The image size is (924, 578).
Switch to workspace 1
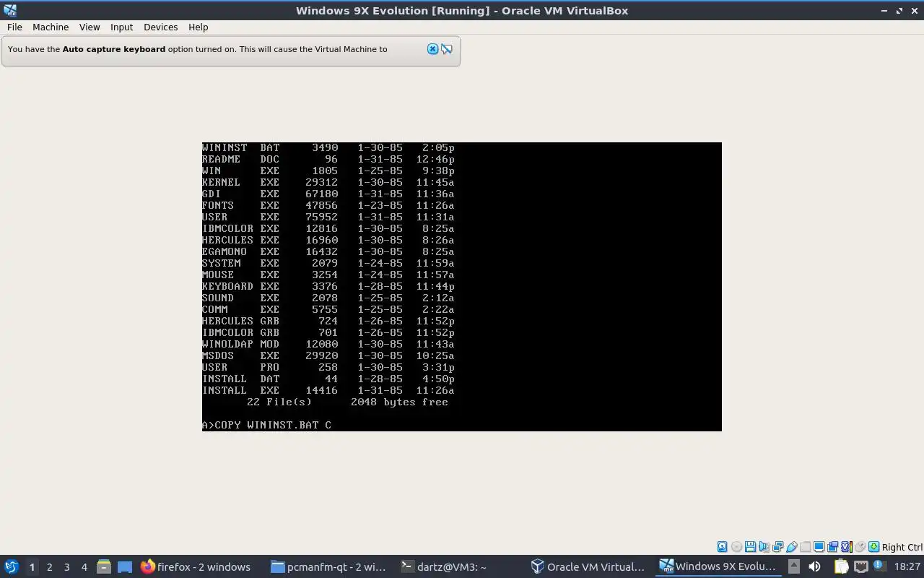(32, 566)
